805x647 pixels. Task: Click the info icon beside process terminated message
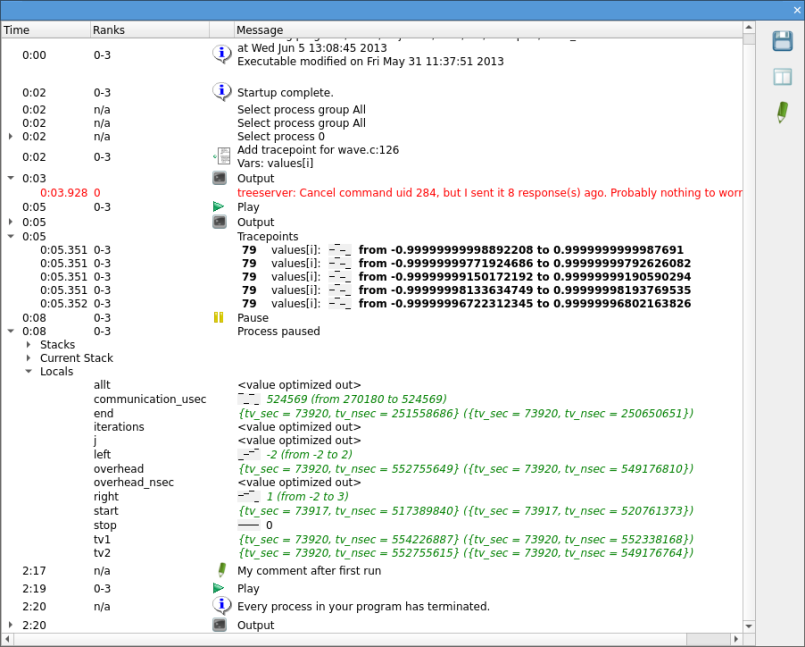point(221,605)
